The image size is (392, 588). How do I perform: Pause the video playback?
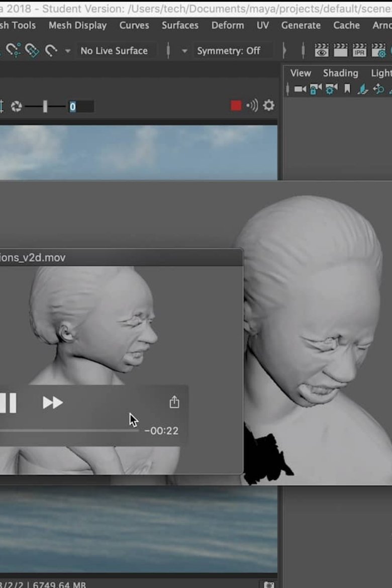pos(8,403)
